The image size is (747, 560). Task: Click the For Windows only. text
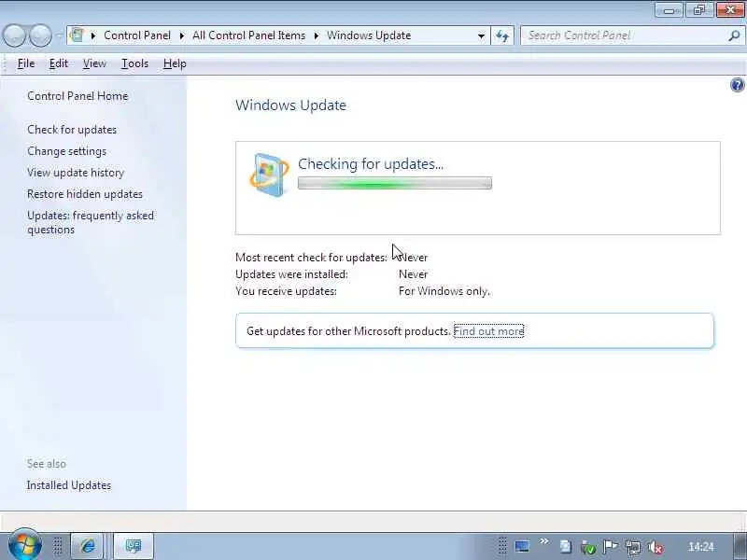pyautogui.click(x=444, y=291)
